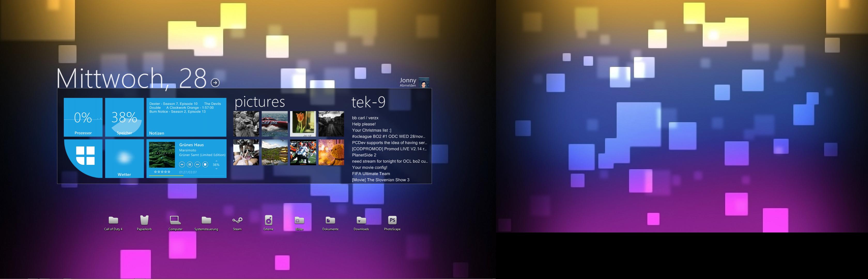868x279 pixels.
Task: Open the Externe drive icon
Action: (x=268, y=220)
